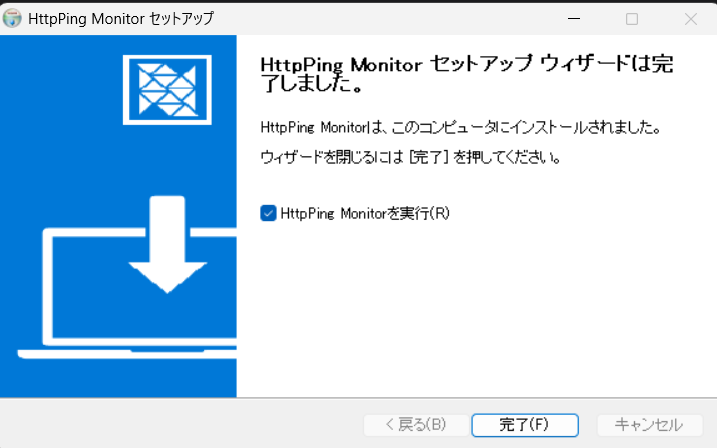Close the setup wizard with the X icon
The height and width of the screenshot is (448, 717).
690,19
